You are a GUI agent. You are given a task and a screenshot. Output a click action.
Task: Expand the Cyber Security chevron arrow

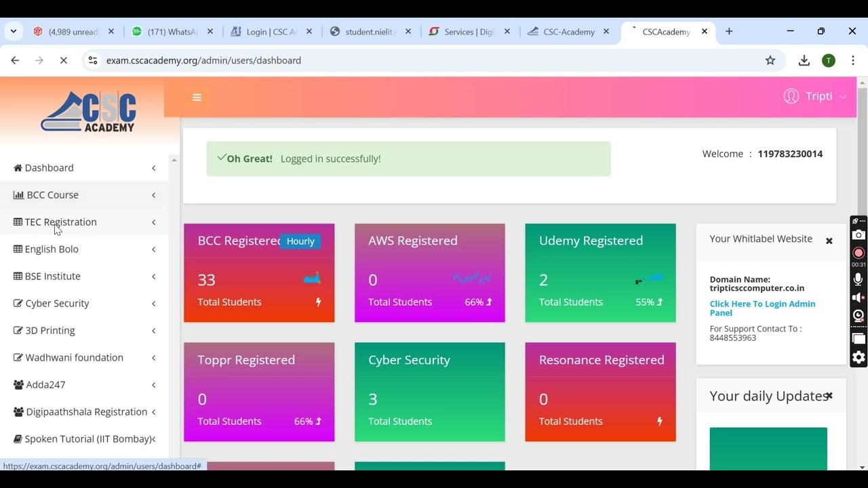pyautogui.click(x=154, y=304)
